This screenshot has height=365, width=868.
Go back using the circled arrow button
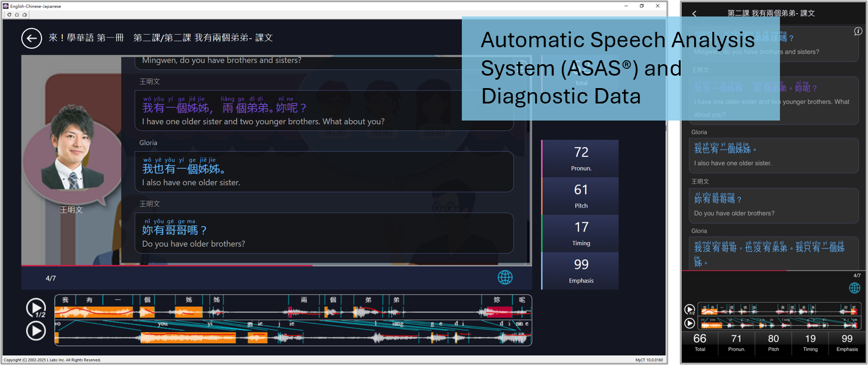pyautogui.click(x=31, y=39)
